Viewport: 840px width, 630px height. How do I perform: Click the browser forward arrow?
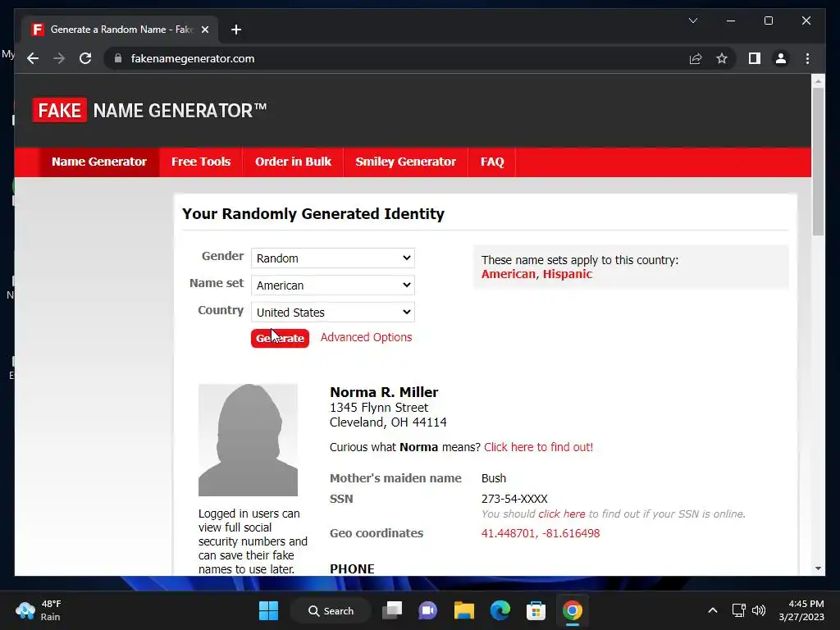[59, 58]
